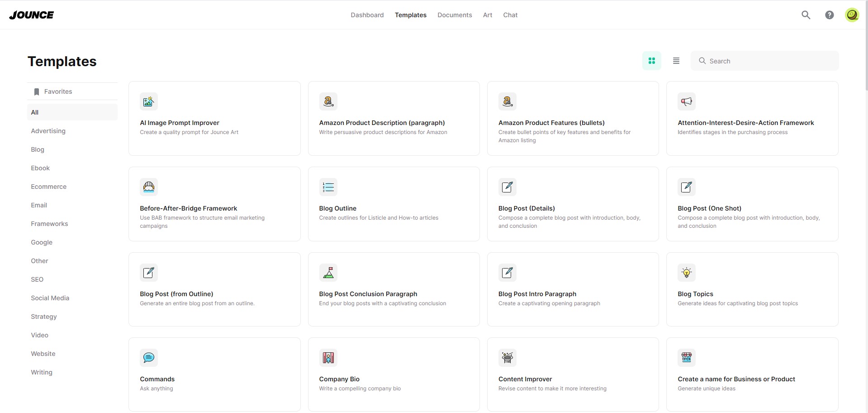868x413 pixels.
Task: Select the All category
Action: pos(72,112)
